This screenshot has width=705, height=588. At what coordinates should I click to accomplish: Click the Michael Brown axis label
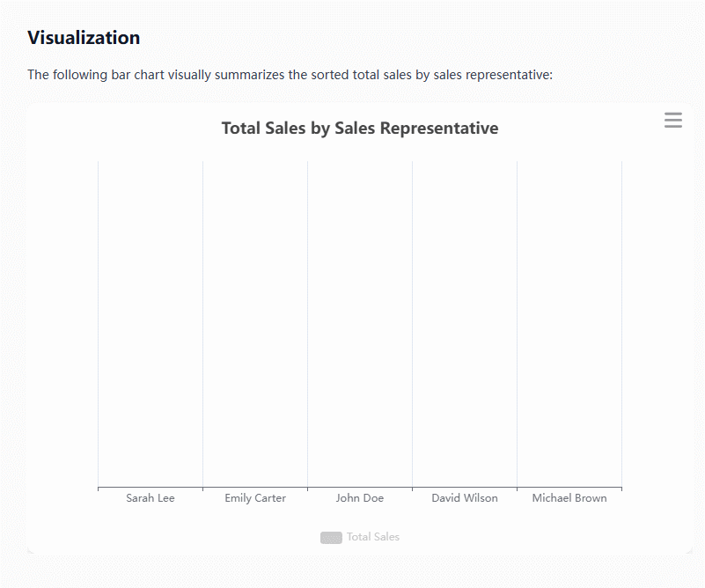click(569, 498)
